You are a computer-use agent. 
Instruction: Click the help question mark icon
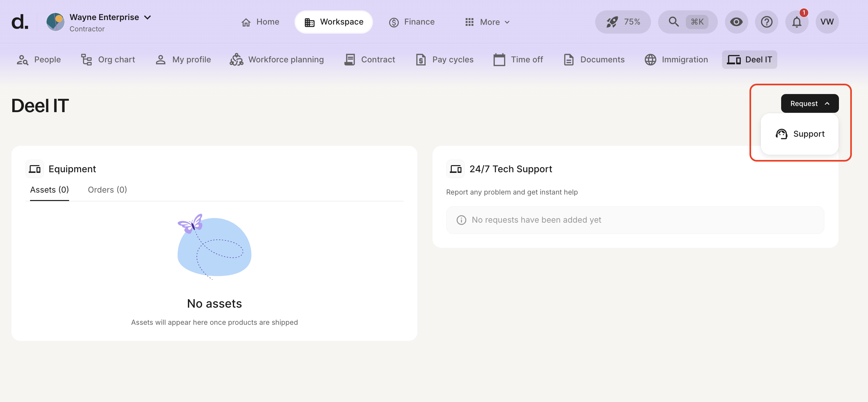tap(766, 22)
